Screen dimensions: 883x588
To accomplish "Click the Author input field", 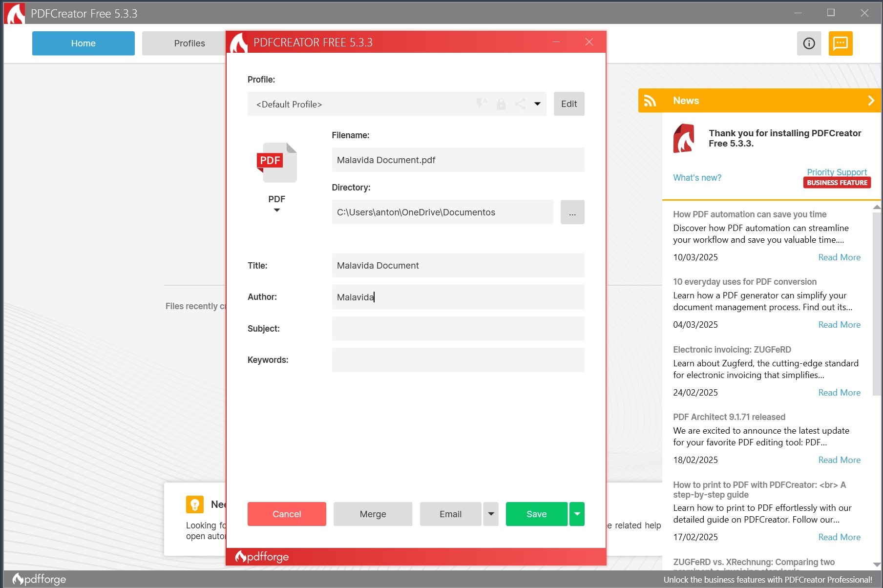I will [x=458, y=297].
